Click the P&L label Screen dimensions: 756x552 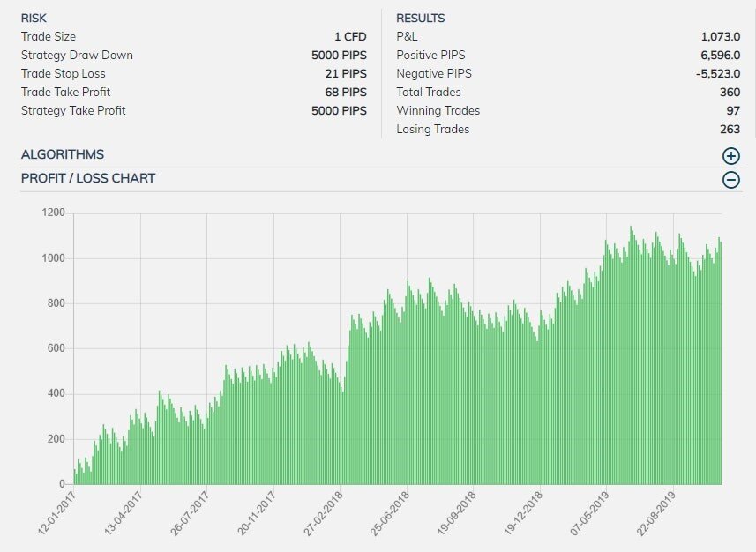407,37
